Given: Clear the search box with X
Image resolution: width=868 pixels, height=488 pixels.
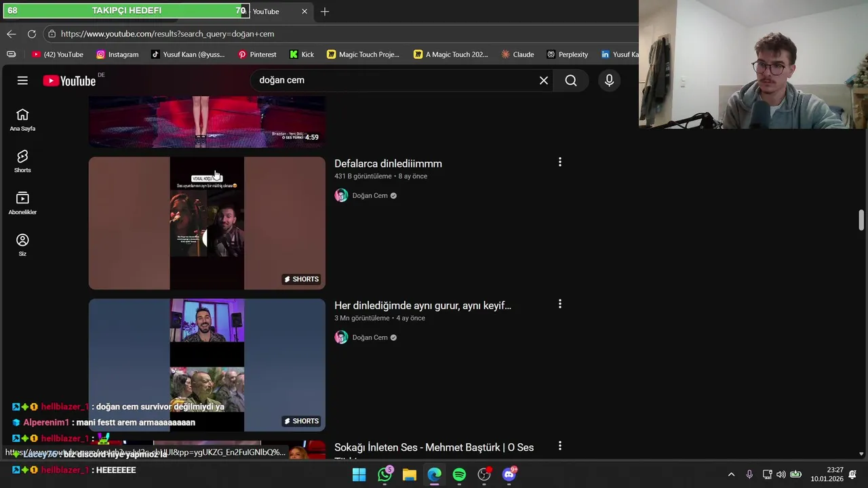Looking at the screenshot, I should click(544, 81).
